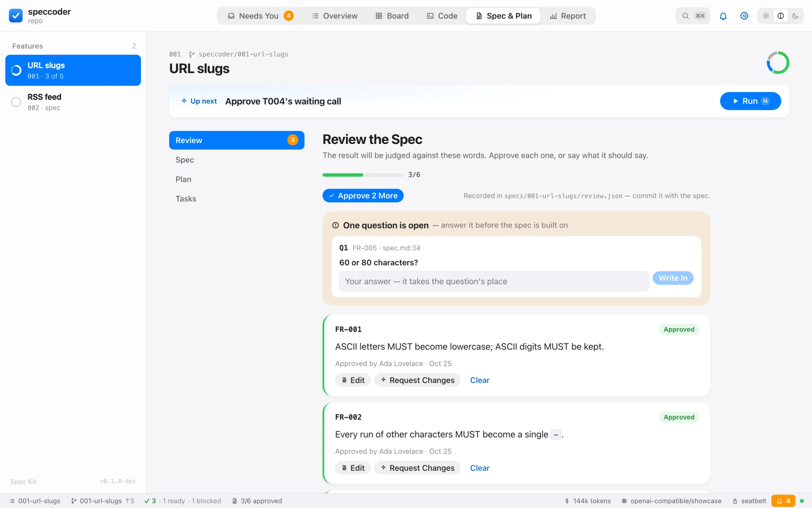Open the search command palette
The image size is (812, 508).
[693, 16]
